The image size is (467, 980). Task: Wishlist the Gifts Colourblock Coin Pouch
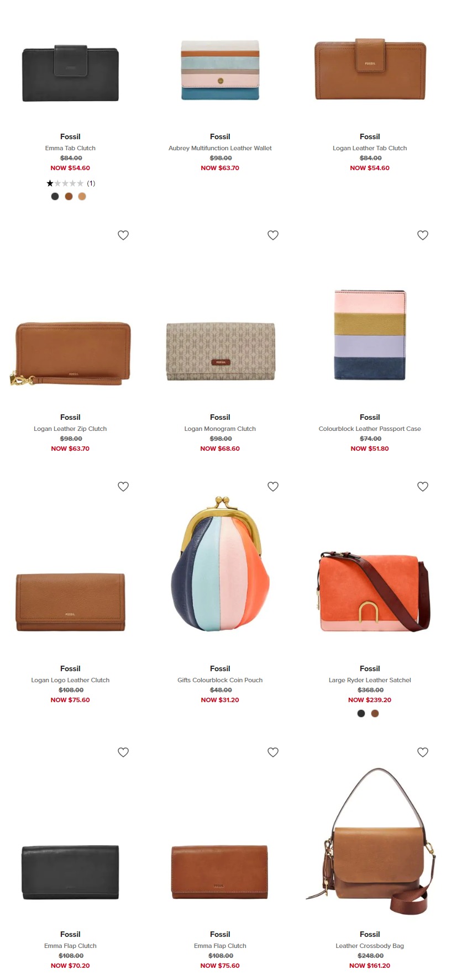tap(273, 487)
